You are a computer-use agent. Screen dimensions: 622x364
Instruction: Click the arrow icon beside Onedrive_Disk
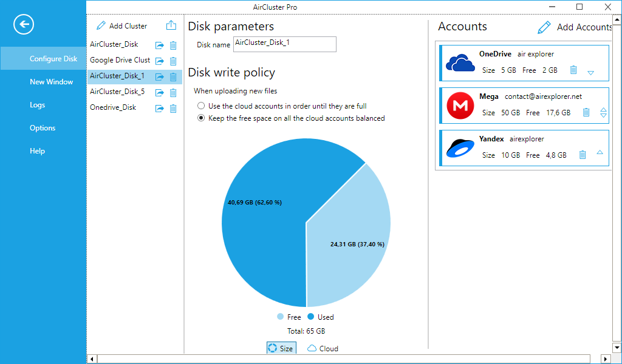pos(160,109)
